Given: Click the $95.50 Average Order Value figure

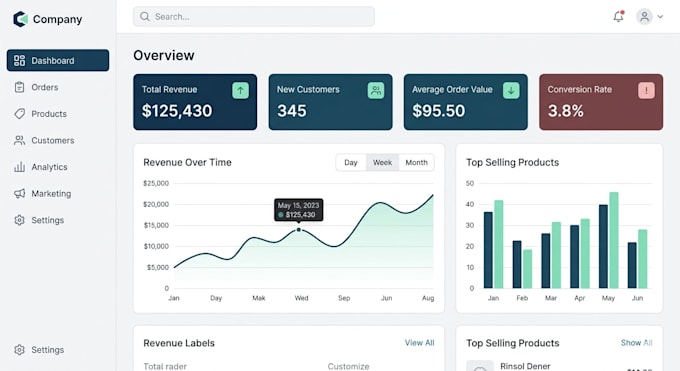Looking at the screenshot, I should (438, 111).
